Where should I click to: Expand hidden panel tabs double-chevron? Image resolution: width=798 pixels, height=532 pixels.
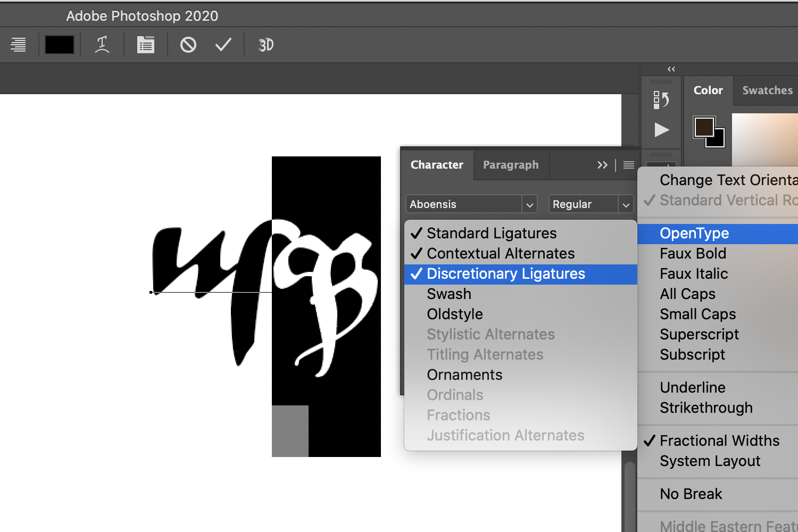[x=602, y=165]
